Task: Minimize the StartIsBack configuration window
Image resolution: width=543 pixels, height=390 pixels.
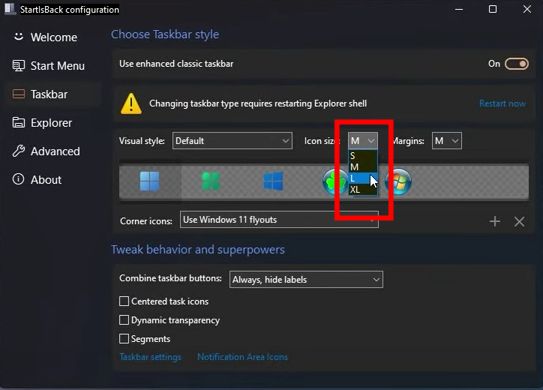Action: point(459,9)
